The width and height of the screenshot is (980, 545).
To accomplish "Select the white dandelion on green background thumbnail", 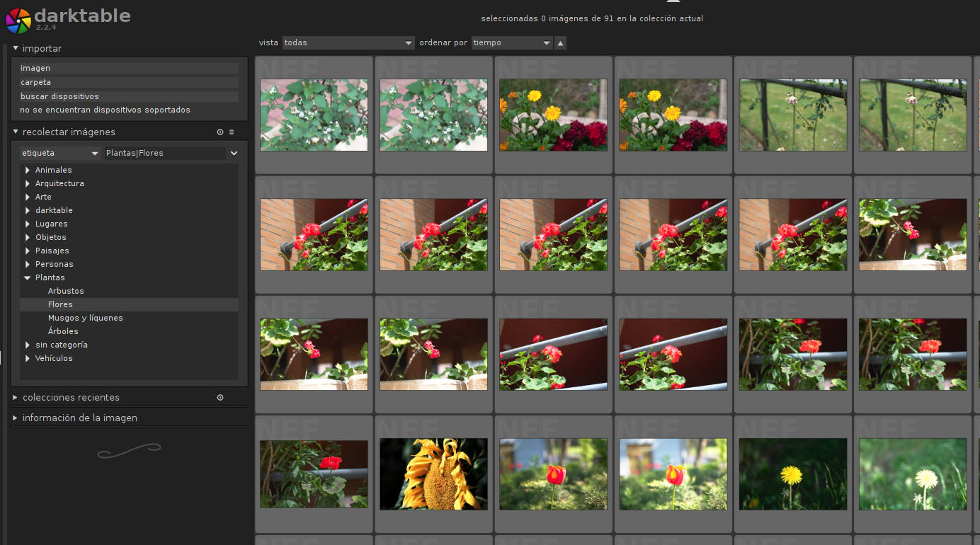I will (x=913, y=474).
